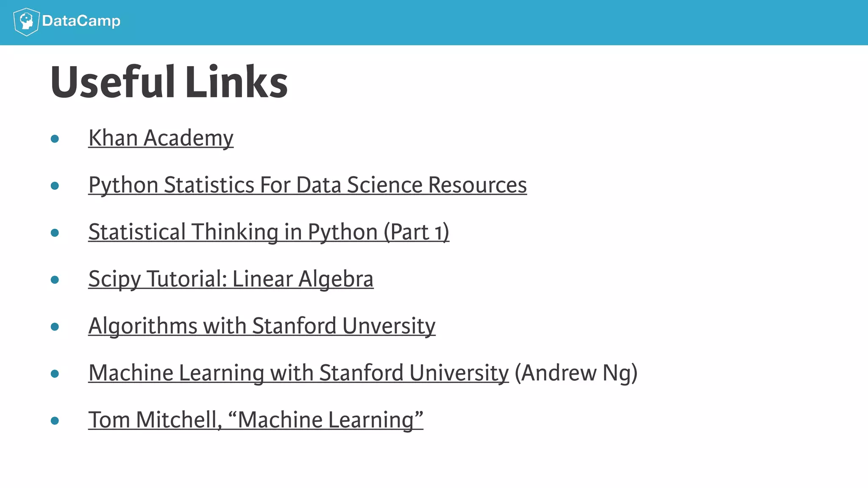This screenshot has height=488, width=868.
Task: Click the DataCamp shield logo icon
Action: click(26, 22)
